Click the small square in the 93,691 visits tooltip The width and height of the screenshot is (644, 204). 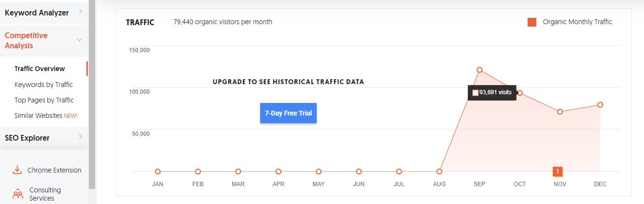(476, 92)
